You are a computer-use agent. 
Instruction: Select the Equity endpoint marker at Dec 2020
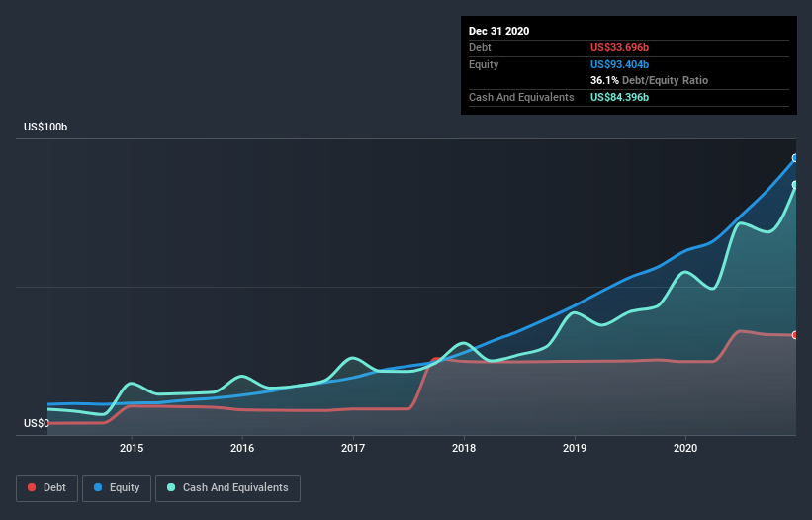click(795, 158)
